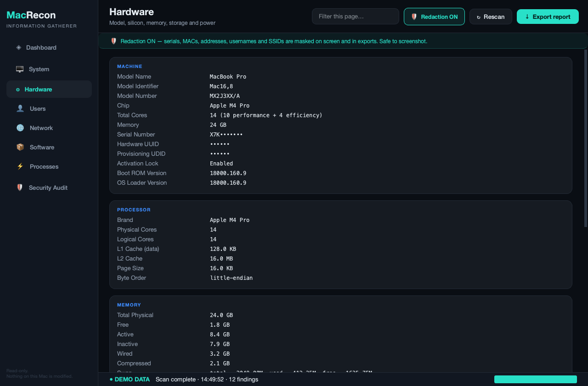Click the Compressed memory value 2.1 GB
Image resolution: width=588 pixels, height=386 pixels.
[x=220, y=363]
